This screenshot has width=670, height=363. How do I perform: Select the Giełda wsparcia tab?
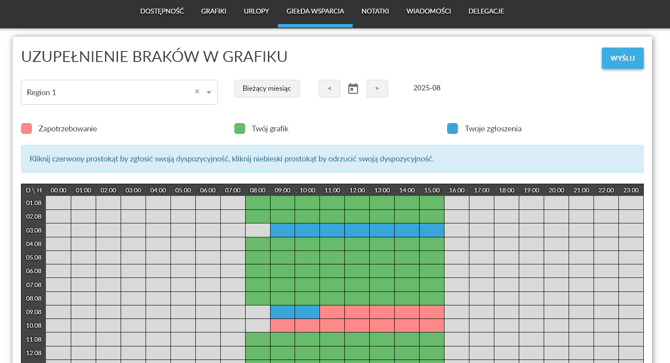point(315,11)
